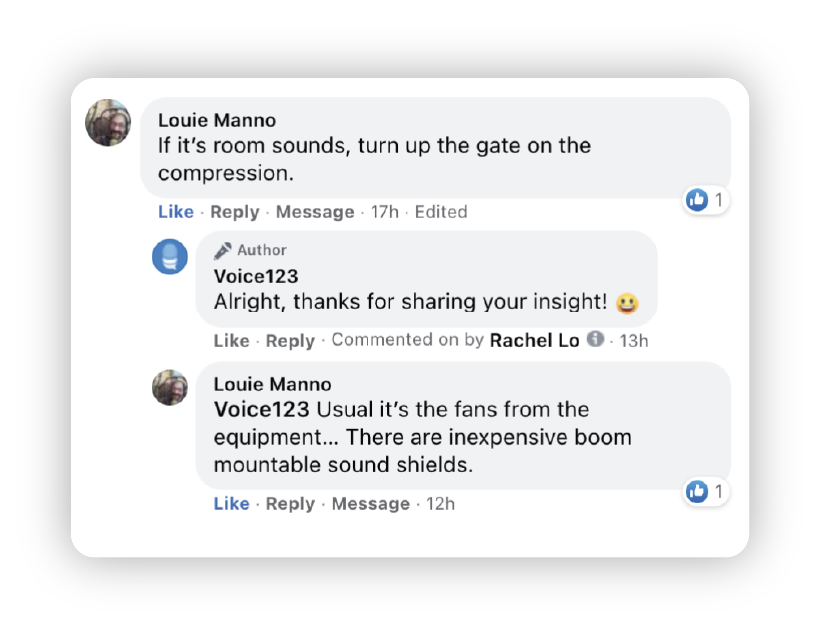Image resolution: width=821 pixels, height=624 pixels.
Task: Like the comment about turning up the gate
Action: [175, 212]
